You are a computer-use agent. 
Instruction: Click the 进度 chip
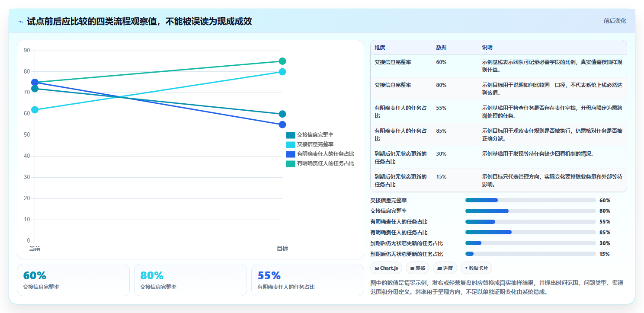click(445, 268)
